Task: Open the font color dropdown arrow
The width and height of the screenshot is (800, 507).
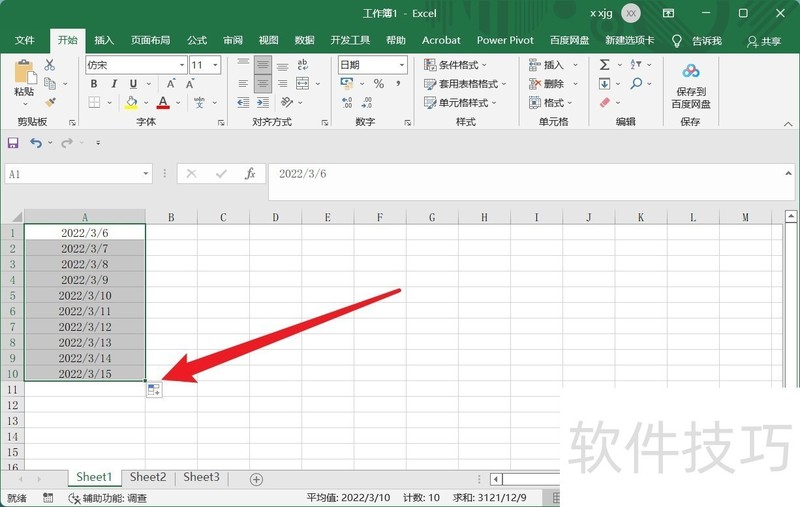Action: (x=178, y=103)
